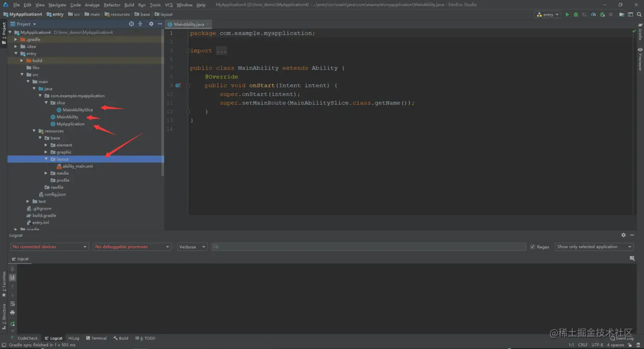This screenshot has width=644, height=349.
Task: Hide the Project panel with minus icon
Action: pyautogui.click(x=159, y=24)
